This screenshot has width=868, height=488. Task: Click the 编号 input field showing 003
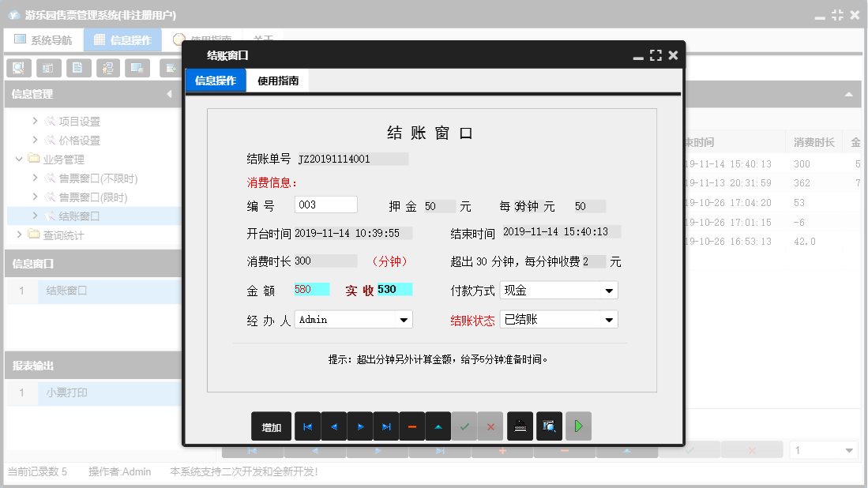point(326,204)
